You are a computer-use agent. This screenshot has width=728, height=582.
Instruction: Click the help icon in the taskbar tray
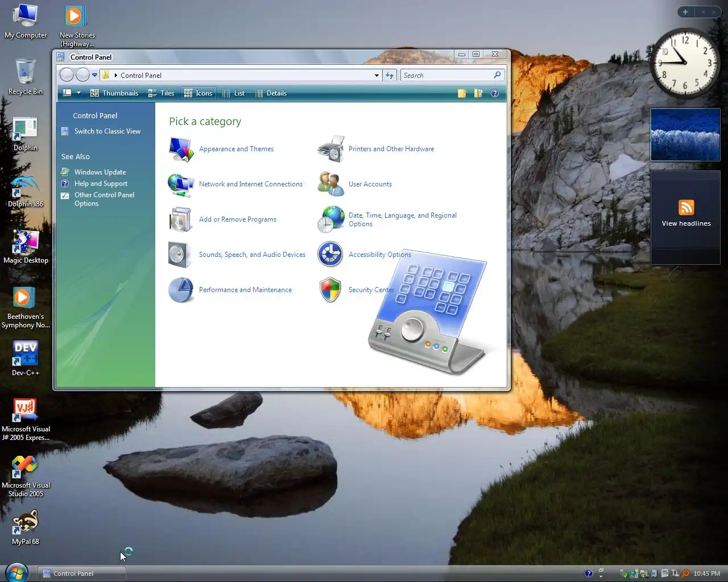pyautogui.click(x=589, y=573)
